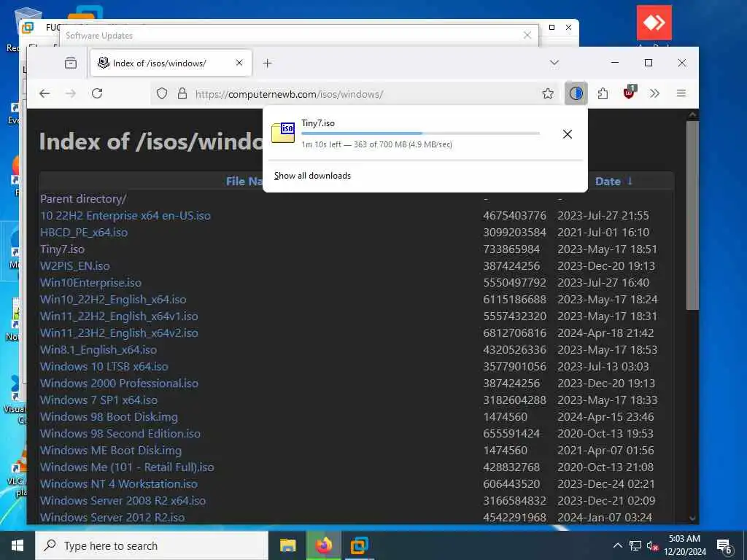The image size is (747, 560).
Task: Download Win11_23H2_English_x64v2.iso
Action: tap(119, 332)
